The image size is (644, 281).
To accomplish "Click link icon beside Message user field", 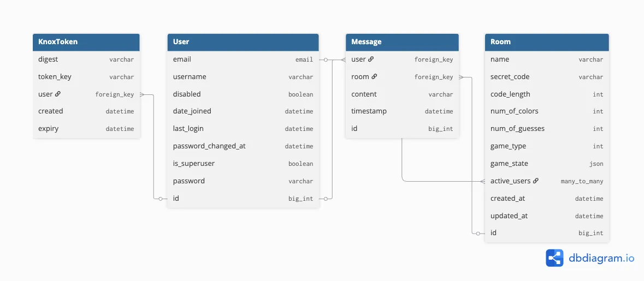I will point(371,59).
